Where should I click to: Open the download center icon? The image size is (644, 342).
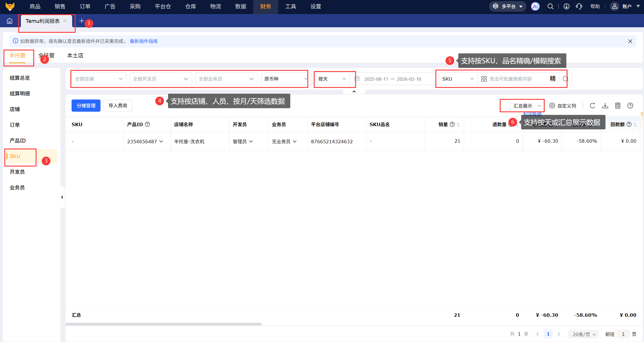coord(566,6)
